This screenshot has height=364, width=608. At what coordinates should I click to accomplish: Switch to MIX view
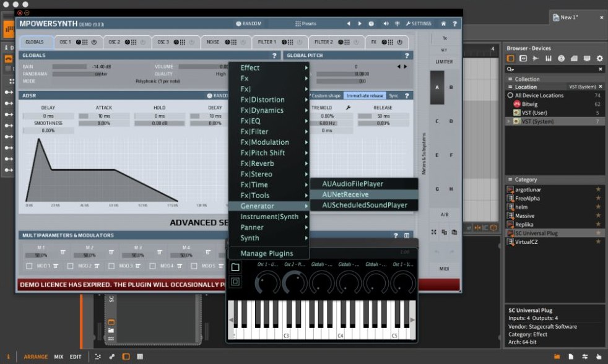coord(59,357)
